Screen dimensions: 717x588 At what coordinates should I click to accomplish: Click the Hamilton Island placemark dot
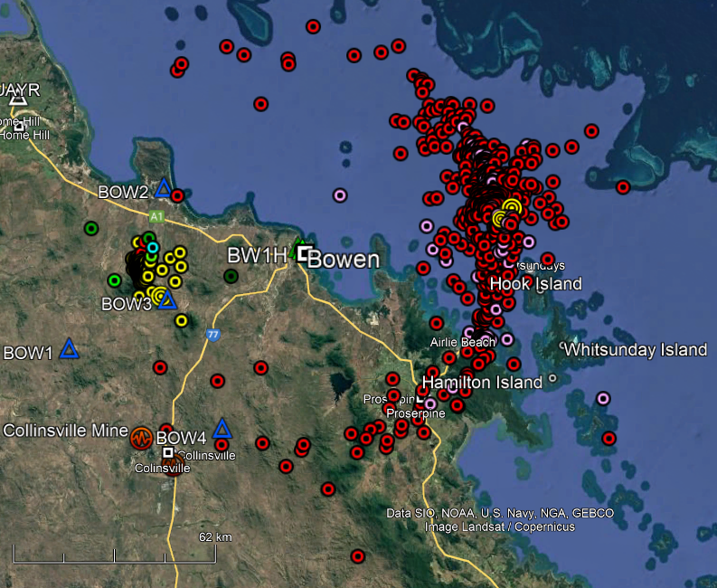pyautogui.click(x=552, y=380)
